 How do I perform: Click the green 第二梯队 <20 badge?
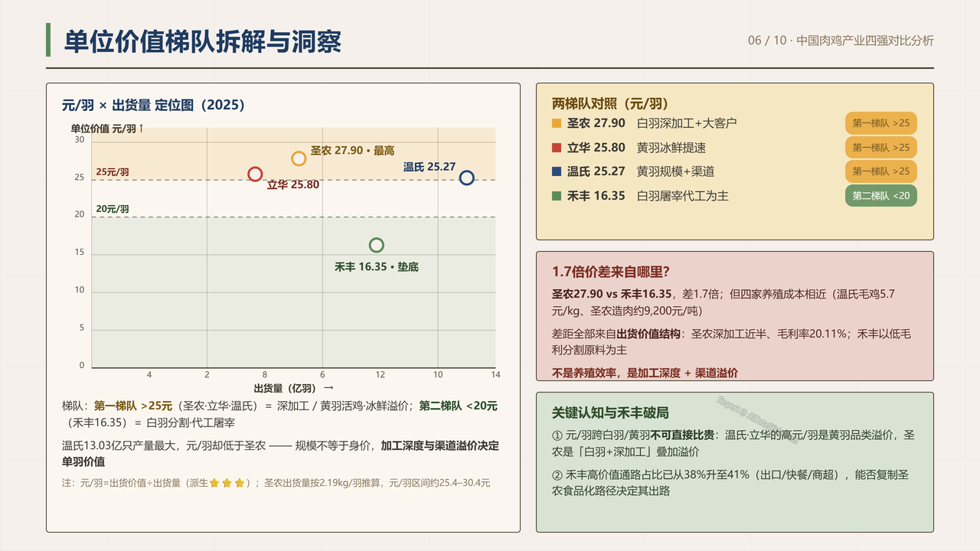tap(881, 196)
